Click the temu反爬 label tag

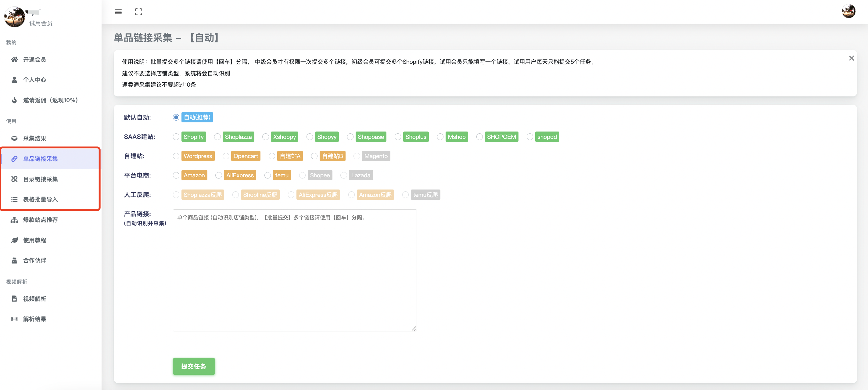point(425,195)
